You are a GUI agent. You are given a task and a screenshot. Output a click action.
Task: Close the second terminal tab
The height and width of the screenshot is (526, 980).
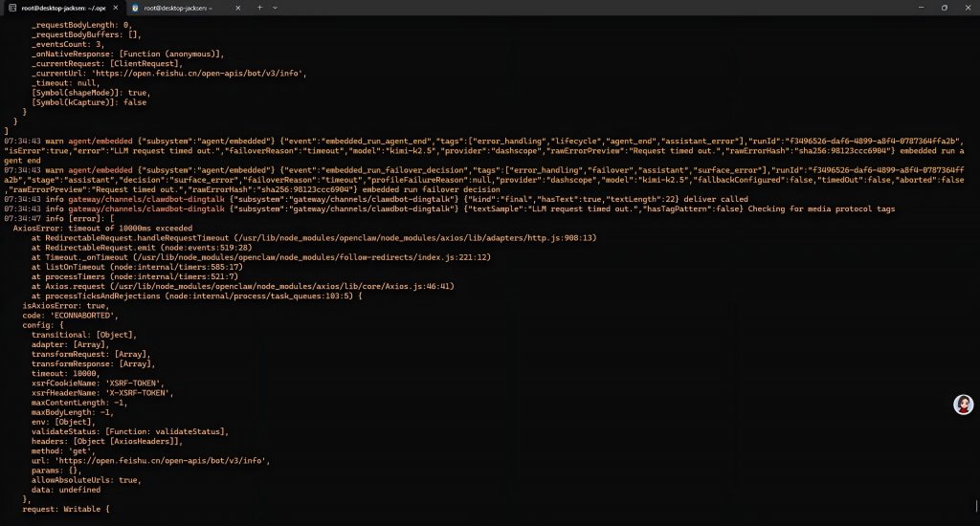pos(239,8)
